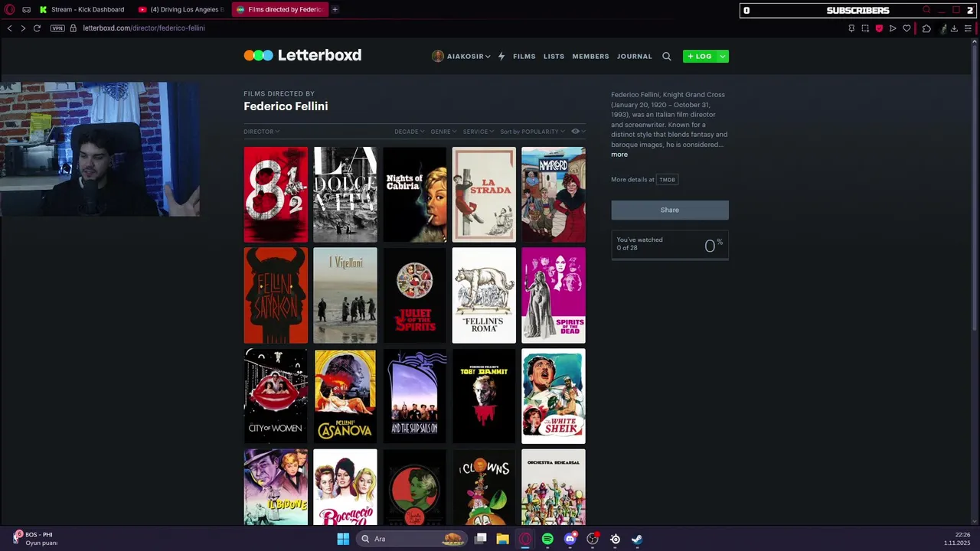Image resolution: width=980 pixels, height=551 pixels.
Task: Open the Juliet of the Spirits poster
Action: tap(414, 295)
